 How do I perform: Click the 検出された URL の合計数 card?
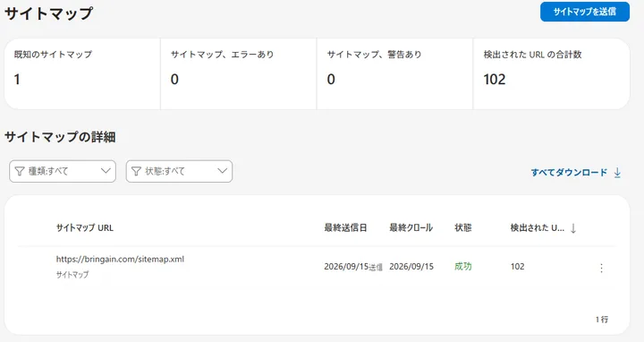pos(552,74)
